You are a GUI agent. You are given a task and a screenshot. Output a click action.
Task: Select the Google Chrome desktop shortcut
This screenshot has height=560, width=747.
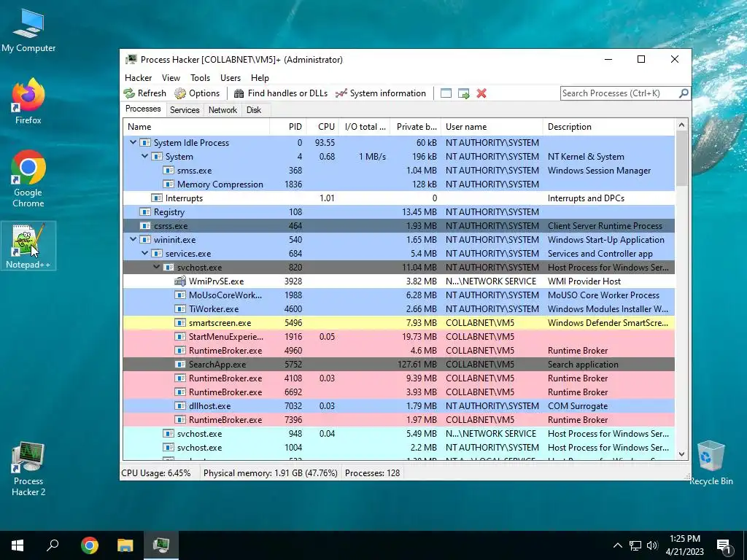28,179
